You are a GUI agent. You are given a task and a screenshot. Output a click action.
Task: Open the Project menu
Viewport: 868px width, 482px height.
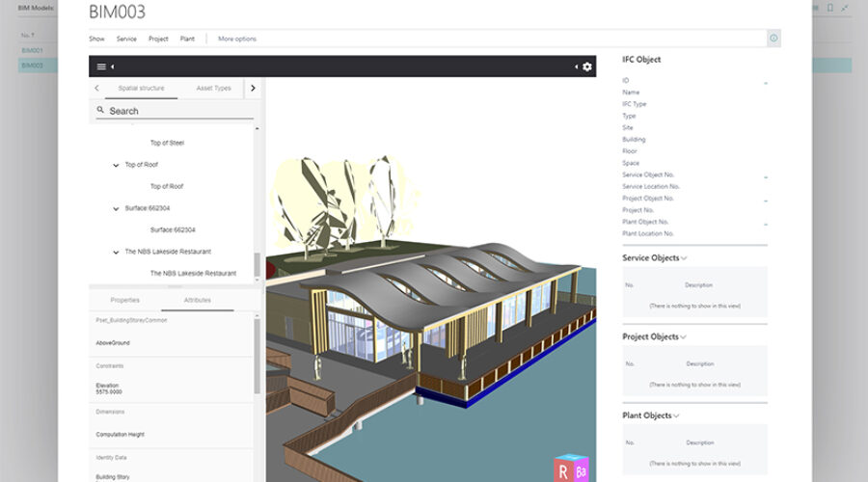click(x=158, y=39)
